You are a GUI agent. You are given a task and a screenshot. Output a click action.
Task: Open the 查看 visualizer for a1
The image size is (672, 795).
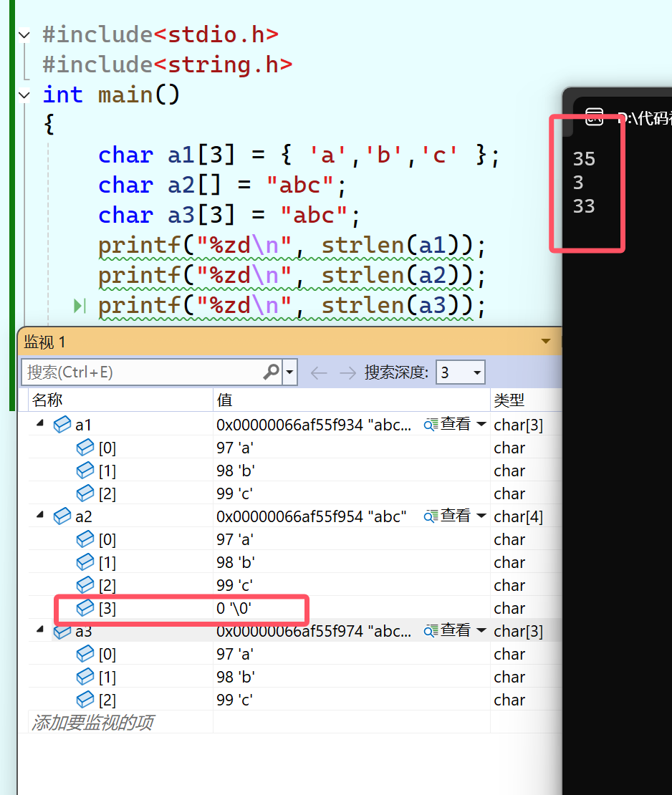448,424
